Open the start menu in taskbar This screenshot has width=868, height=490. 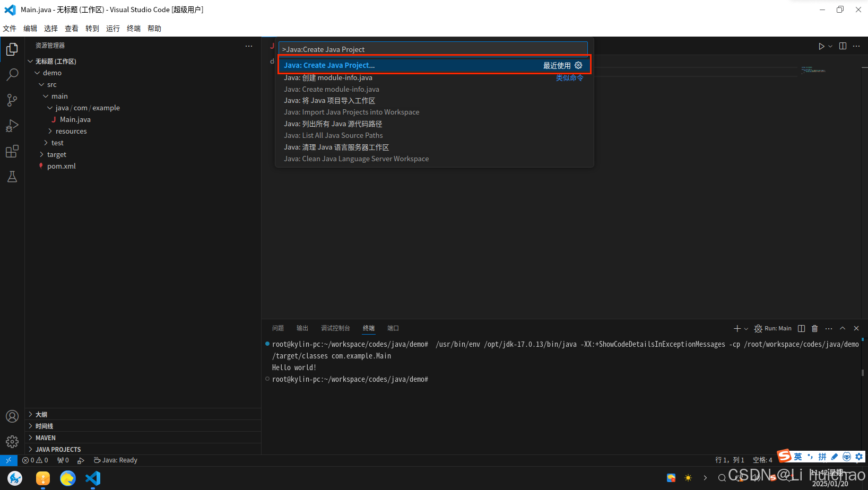coord(15,478)
